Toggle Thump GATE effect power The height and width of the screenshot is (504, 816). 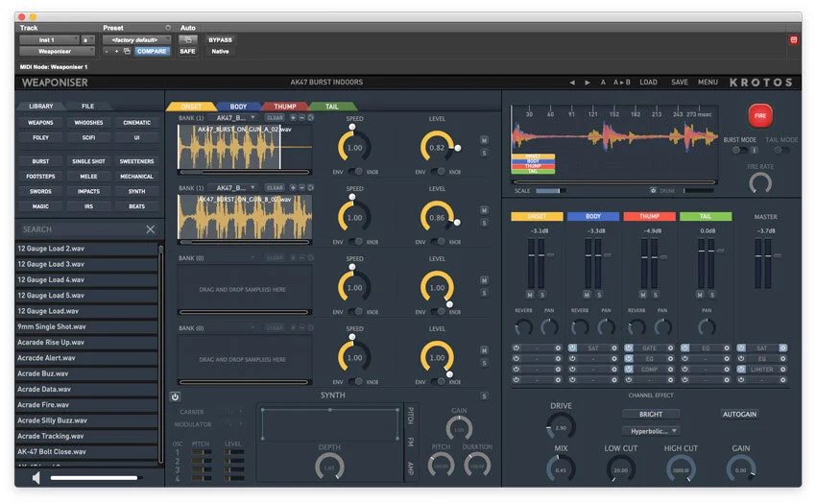point(629,348)
